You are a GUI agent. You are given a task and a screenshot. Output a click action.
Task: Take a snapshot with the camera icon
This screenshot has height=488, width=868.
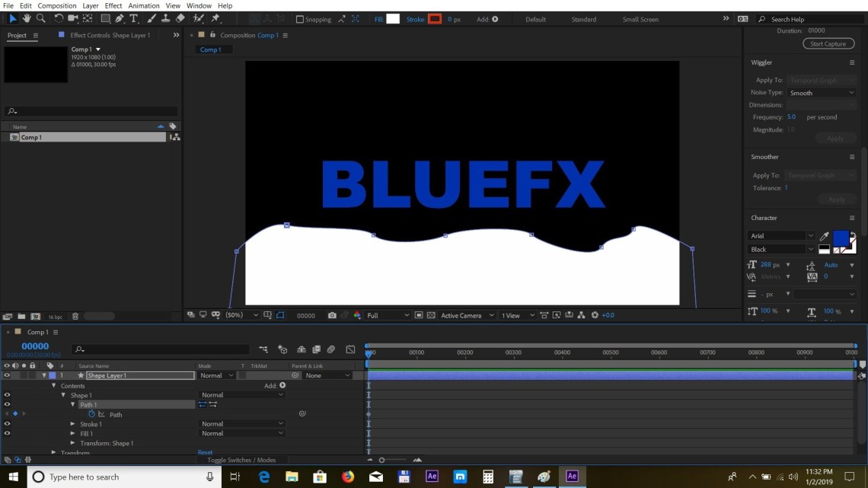(x=332, y=315)
